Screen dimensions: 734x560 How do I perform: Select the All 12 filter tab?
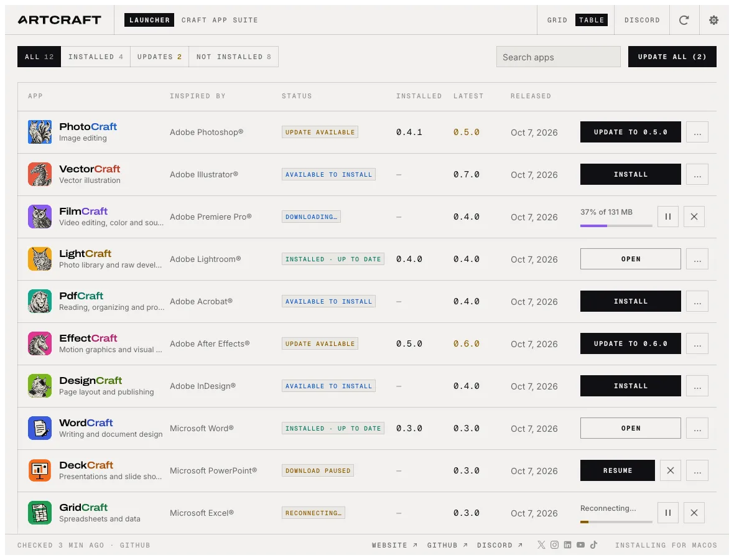[x=39, y=57]
